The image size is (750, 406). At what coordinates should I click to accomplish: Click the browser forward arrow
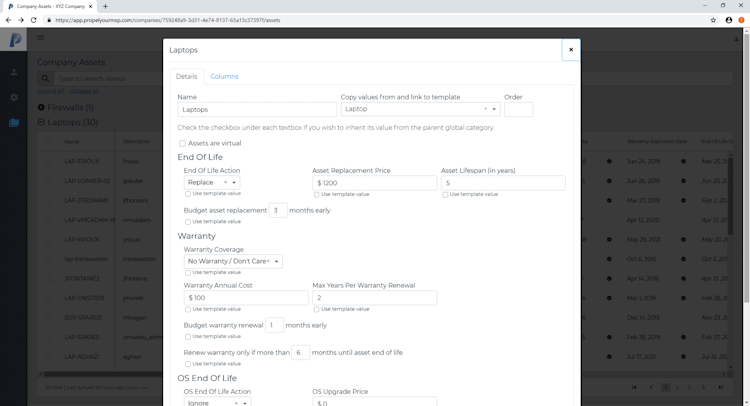pos(21,20)
